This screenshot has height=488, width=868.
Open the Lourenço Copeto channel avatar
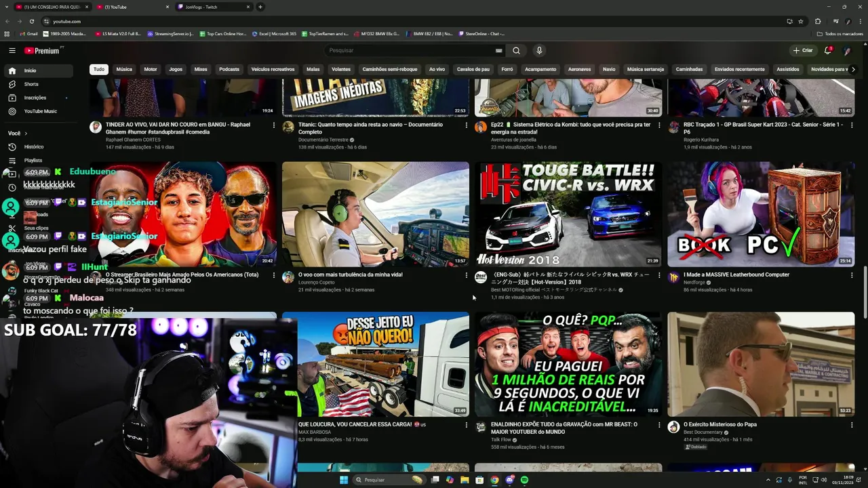coord(288,277)
